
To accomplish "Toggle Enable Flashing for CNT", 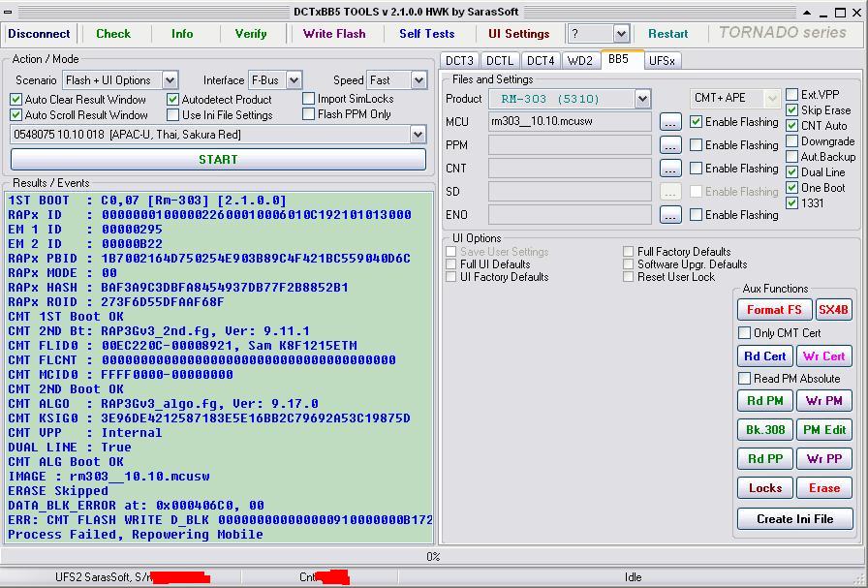I will (697, 169).
